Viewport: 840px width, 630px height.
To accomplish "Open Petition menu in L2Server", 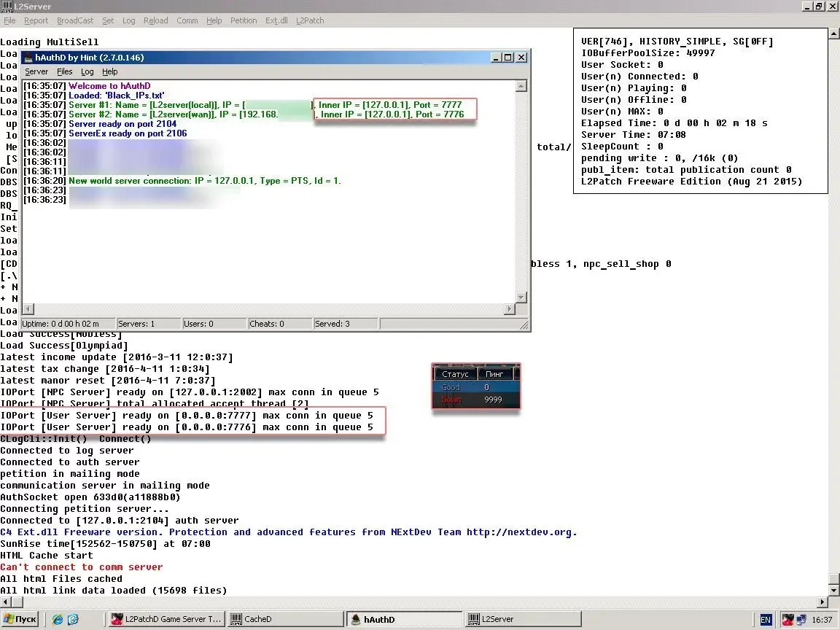I will [244, 20].
